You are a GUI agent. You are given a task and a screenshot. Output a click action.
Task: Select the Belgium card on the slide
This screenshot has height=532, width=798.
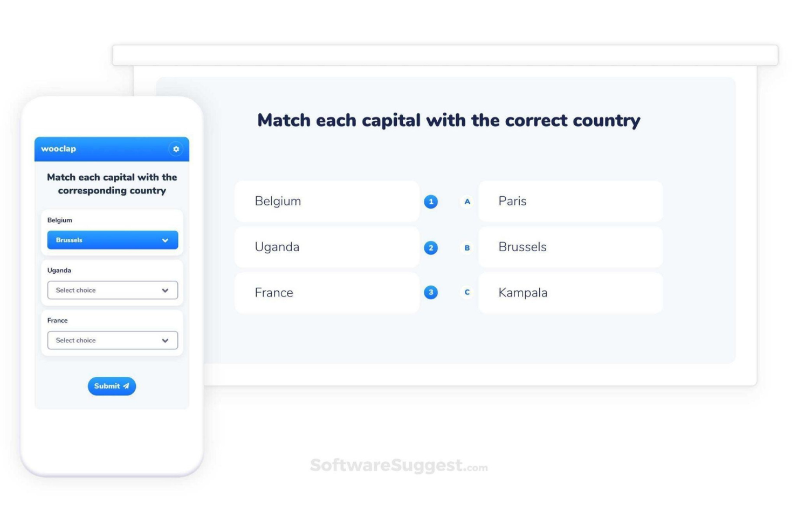[327, 201]
